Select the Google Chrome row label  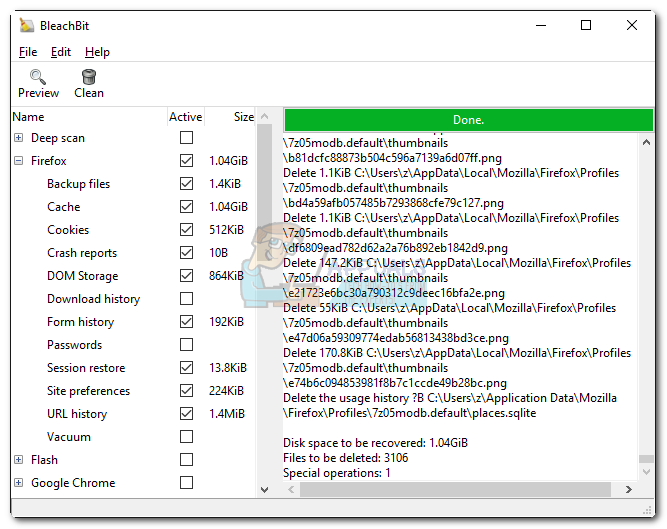(x=73, y=483)
